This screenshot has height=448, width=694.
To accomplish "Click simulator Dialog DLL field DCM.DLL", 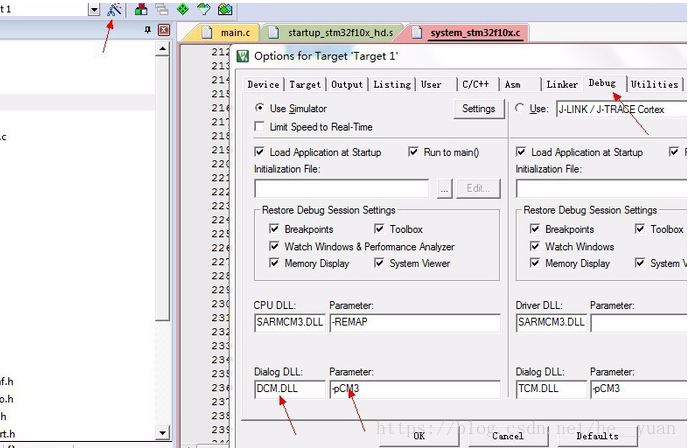I will tap(289, 389).
